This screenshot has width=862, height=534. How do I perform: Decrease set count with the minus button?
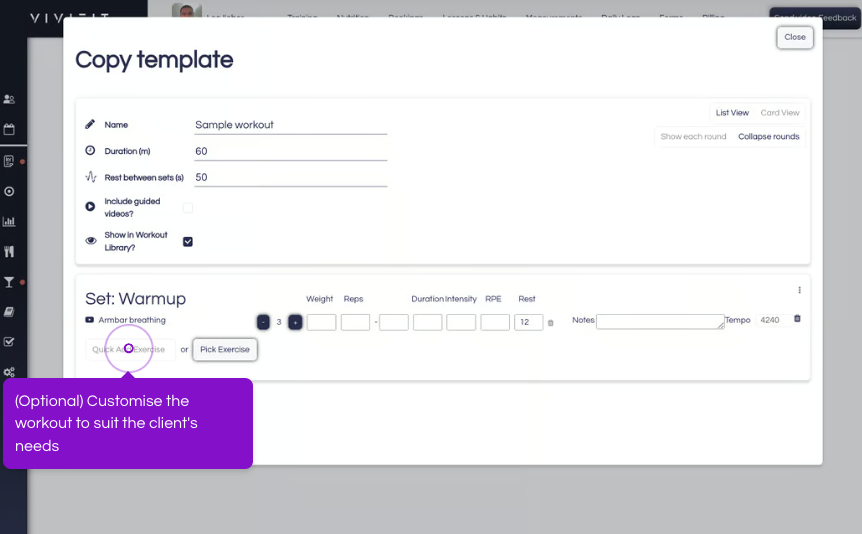point(263,322)
